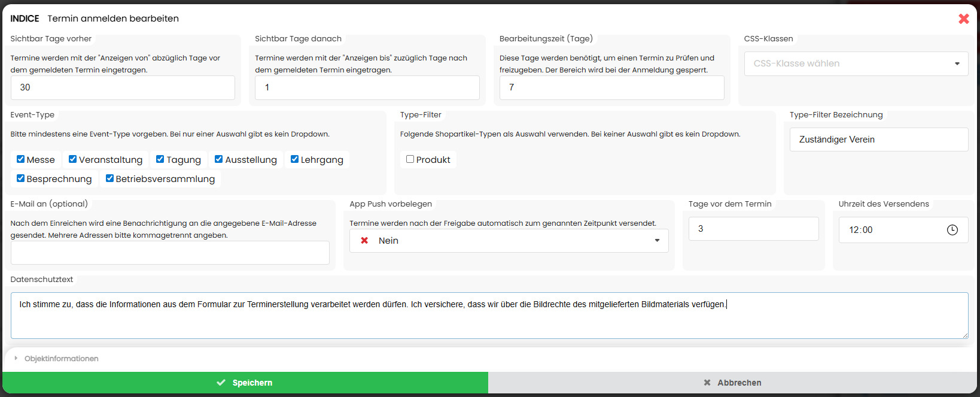This screenshot has height=397, width=980.
Task: Uncheck the Messe checkbox
Action: tap(21, 159)
